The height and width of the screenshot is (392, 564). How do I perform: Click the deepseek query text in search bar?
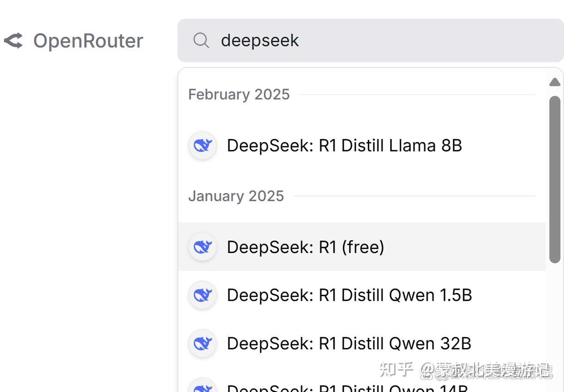pyautogui.click(x=260, y=40)
